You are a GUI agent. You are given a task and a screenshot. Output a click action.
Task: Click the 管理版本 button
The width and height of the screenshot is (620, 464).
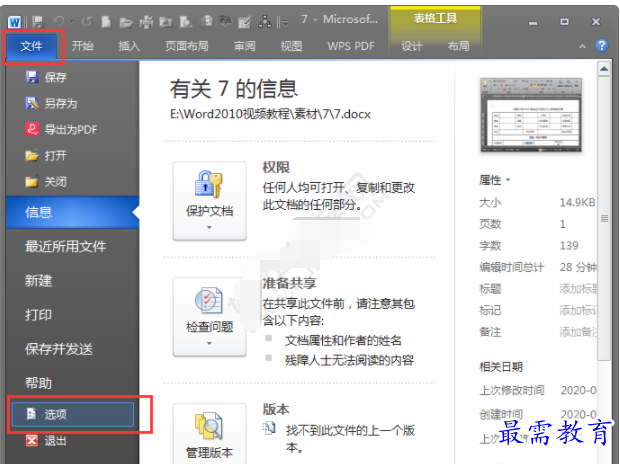(x=210, y=434)
